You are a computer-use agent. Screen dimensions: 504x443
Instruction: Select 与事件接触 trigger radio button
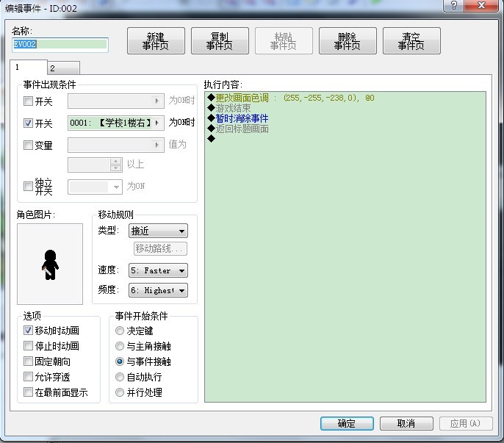pyautogui.click(x=120, y=361)
